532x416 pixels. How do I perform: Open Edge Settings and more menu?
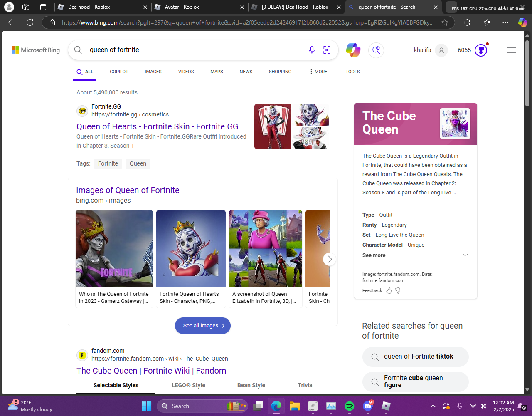click(x=505, y=22)
